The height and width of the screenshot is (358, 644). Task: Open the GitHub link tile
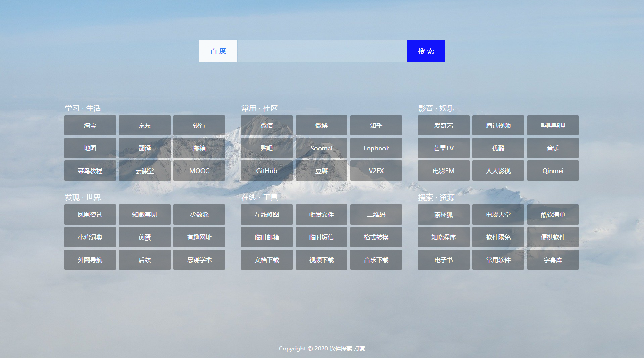267,171
